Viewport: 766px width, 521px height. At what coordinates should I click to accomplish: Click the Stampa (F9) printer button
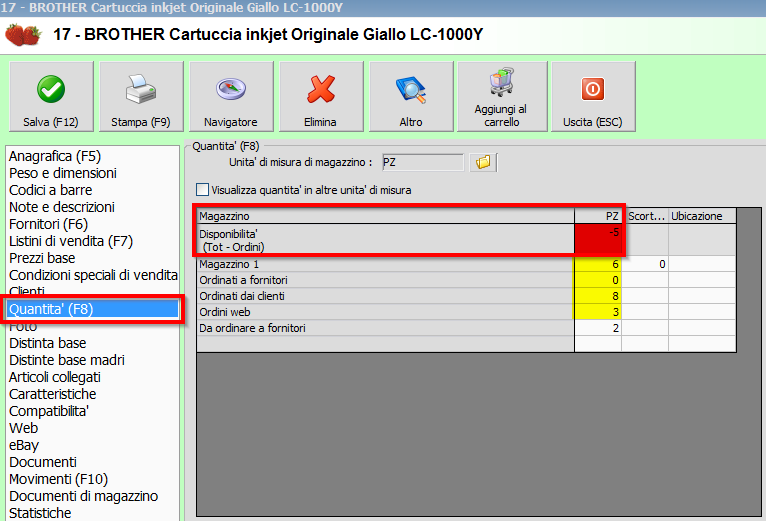coord(141,96)
